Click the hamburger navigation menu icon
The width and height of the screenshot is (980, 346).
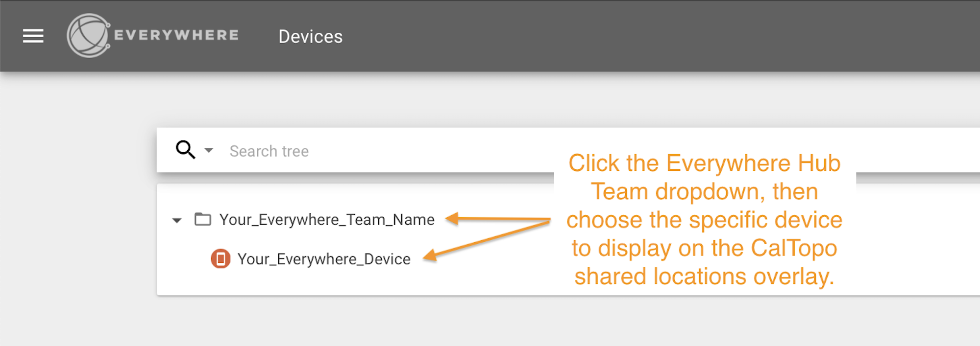click(33, 36)
